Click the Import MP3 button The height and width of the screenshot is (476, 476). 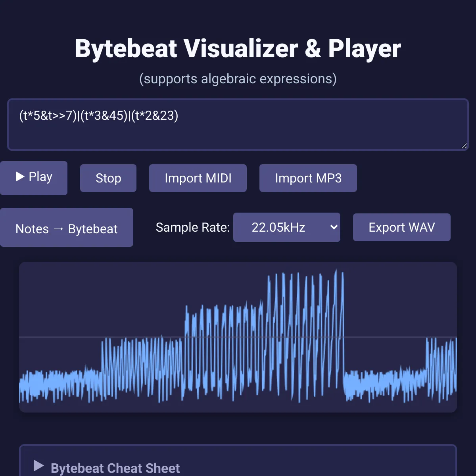[308, 178]
